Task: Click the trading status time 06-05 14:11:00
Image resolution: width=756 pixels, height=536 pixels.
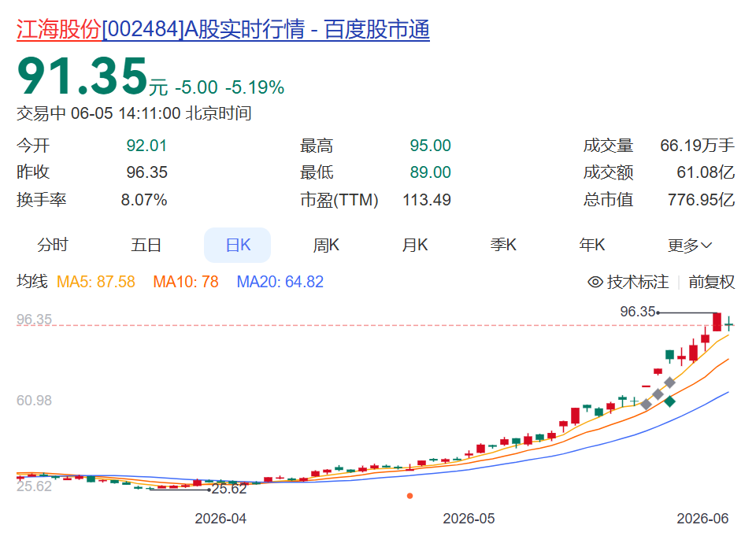Action: 125,114
